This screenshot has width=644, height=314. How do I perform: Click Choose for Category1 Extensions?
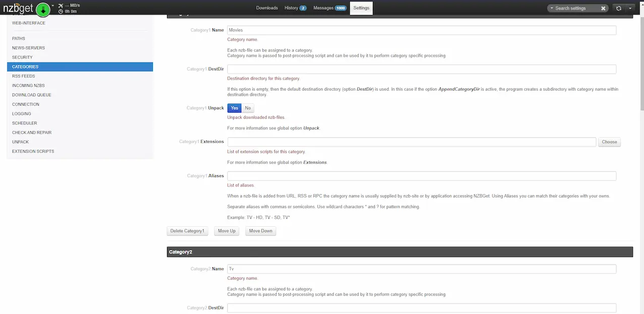pyautogui.click(x=609, y=142)
